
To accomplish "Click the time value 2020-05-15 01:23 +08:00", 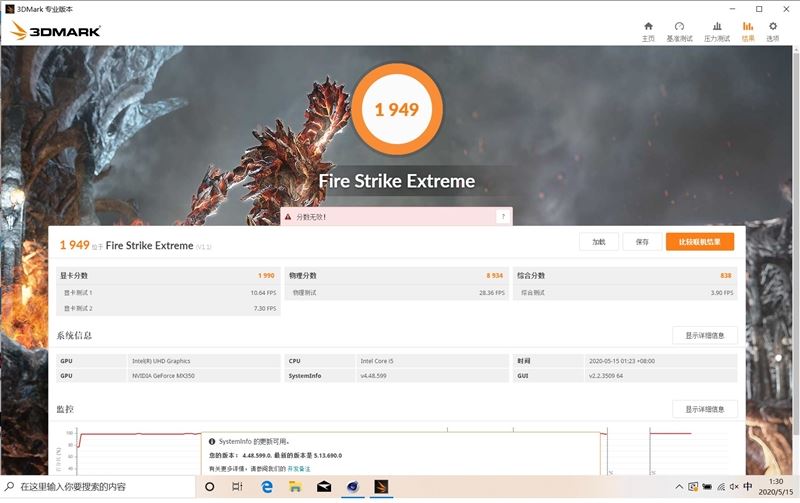I will click(x=622, y=361).
